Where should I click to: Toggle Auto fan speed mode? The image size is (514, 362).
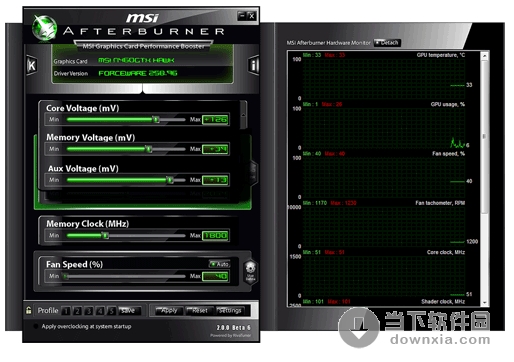click(219, 264)
